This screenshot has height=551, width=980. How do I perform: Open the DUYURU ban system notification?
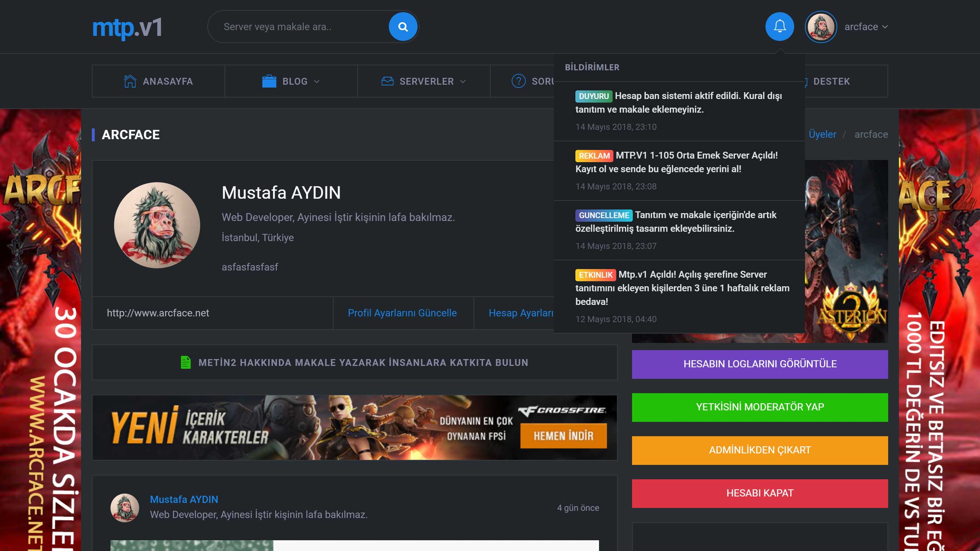pos(679,111)
